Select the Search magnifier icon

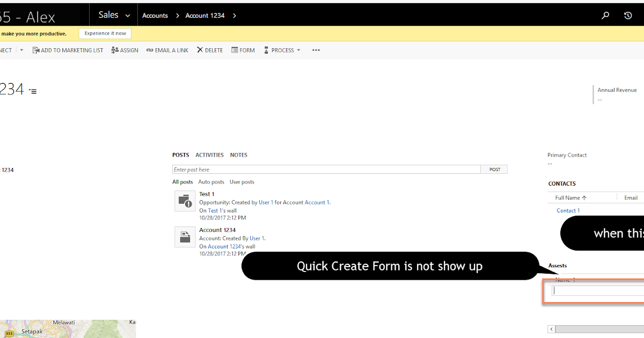(605, 16)
